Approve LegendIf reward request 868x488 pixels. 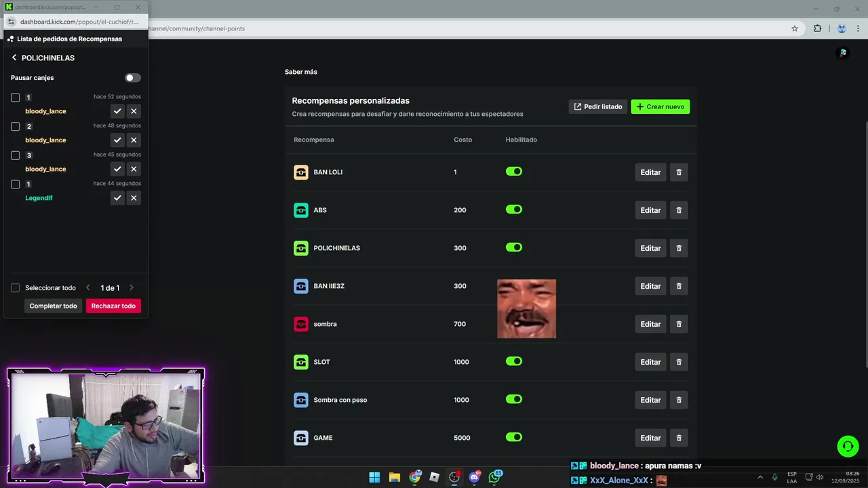point(117,198)
